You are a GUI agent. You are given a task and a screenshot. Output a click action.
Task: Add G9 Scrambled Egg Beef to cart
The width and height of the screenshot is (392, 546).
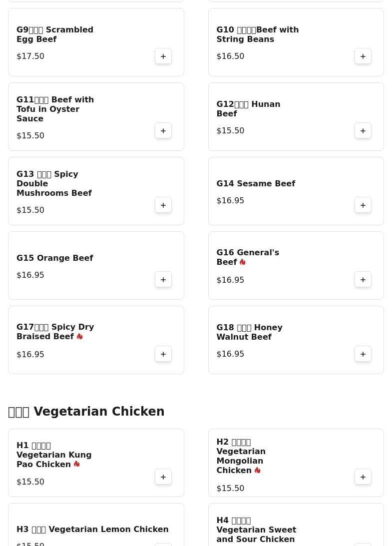pyautogui.click(x=163, y=56)
